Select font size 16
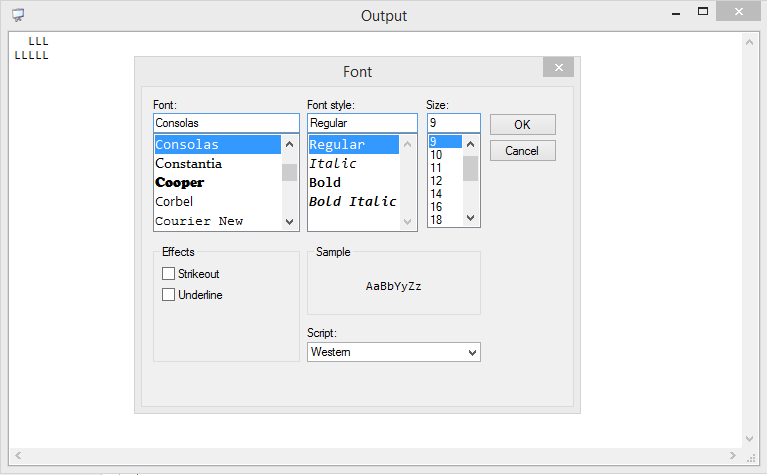 point(437,207)
